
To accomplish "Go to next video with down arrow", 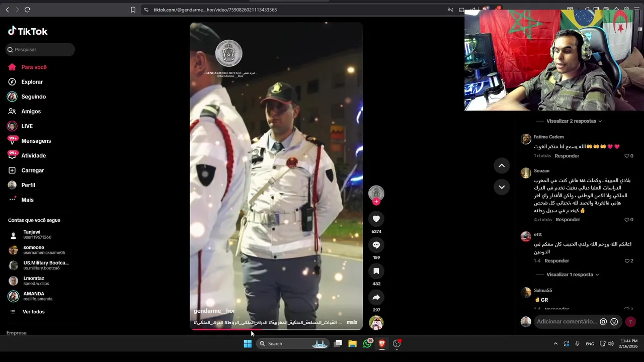I will (x=502, y=187).
